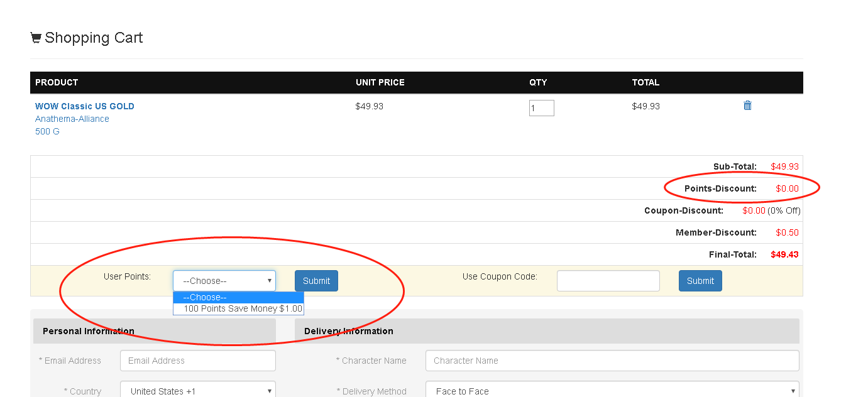868x397 pixels.
Task: Open the Country dropdown
Action: pyautogui.click(x=198, y=391)
